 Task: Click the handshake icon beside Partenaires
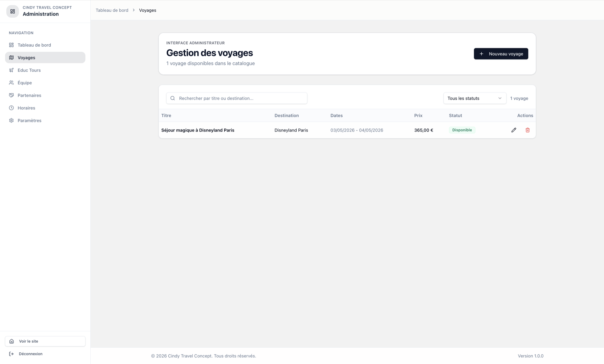pyautogui.click(x=11, y=95)
